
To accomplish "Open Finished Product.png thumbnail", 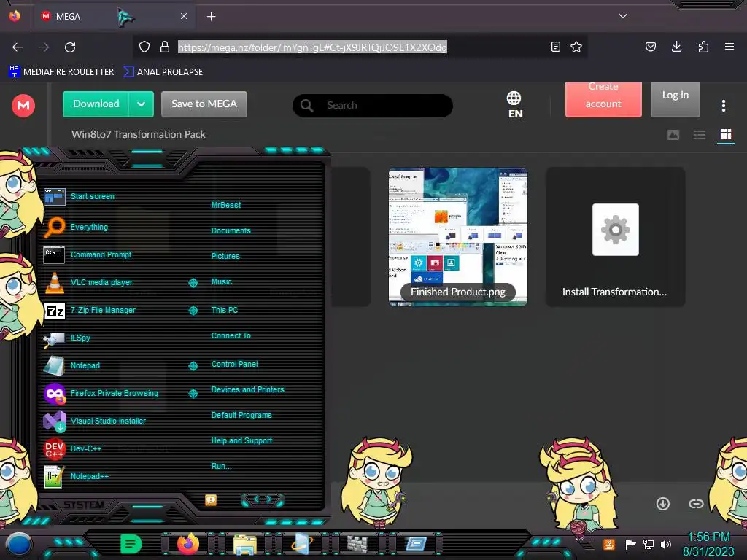I will pyautogui.click(x=458, y=237).
